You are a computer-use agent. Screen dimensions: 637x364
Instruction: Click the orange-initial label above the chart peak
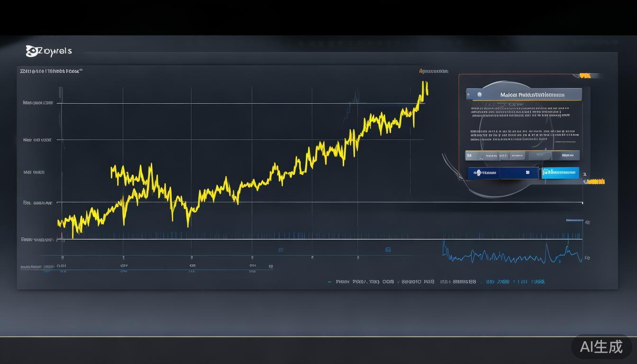click(x=433, y=71)
